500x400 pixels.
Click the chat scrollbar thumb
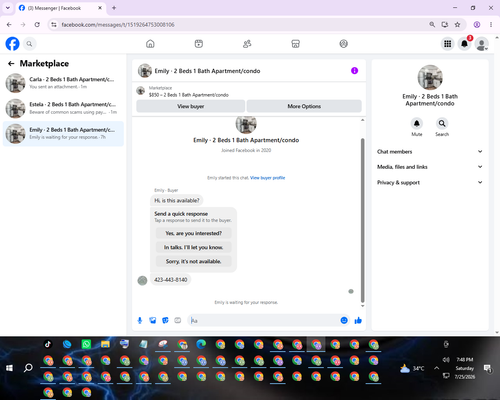(x=363, y=220)
